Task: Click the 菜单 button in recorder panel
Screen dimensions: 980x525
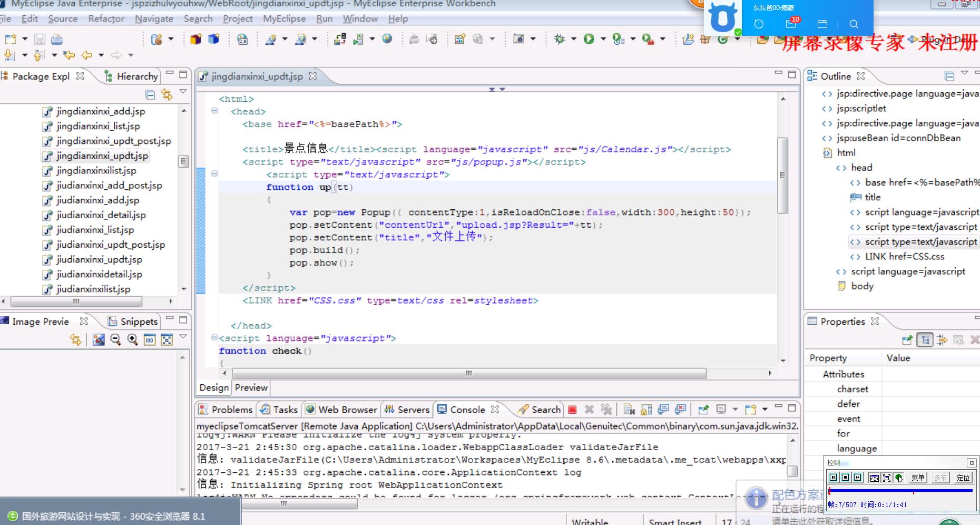Action: [x=917, y=478]
